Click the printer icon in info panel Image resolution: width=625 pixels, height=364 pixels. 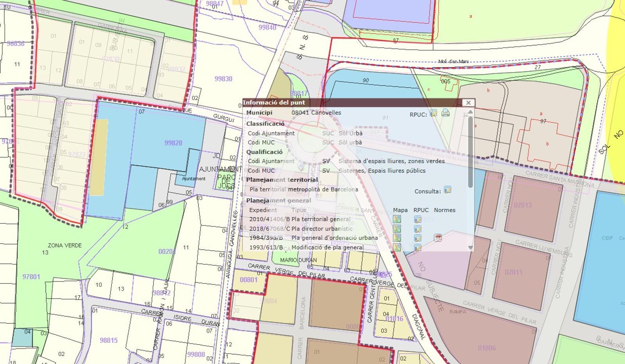tap(445, 114)
